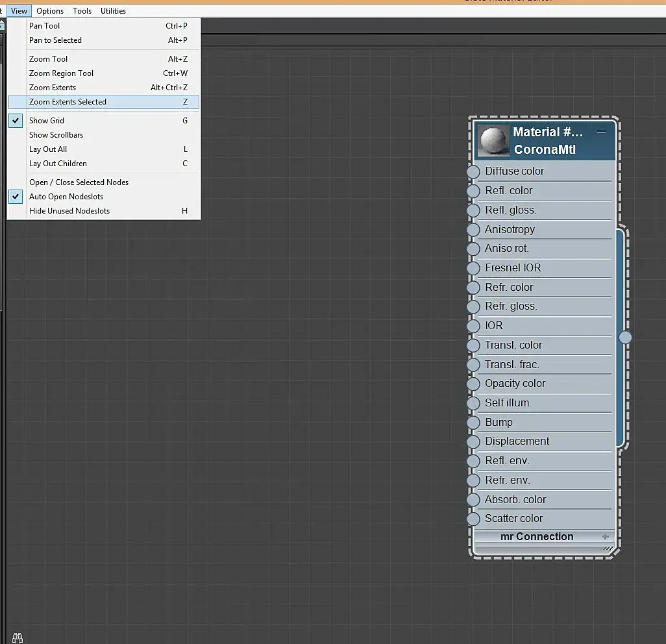Collapse the CoronaMtl node with minus button
The width and height of the screenshot is (666, 644).
coord(601,132)
